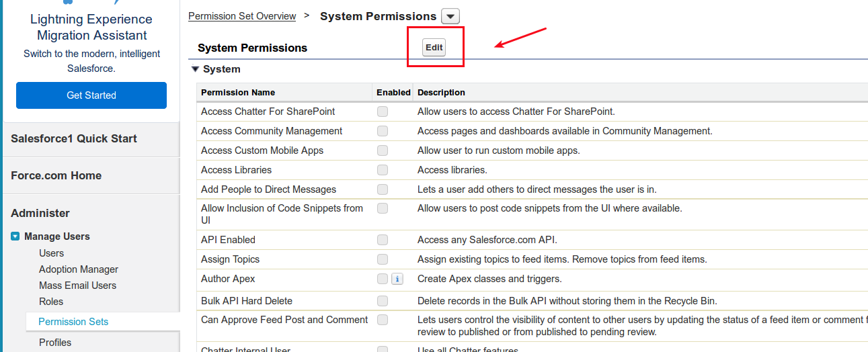Toggle Access Libraries checkbox
This screenshot has height=352, width=868.
click(383, 170)
